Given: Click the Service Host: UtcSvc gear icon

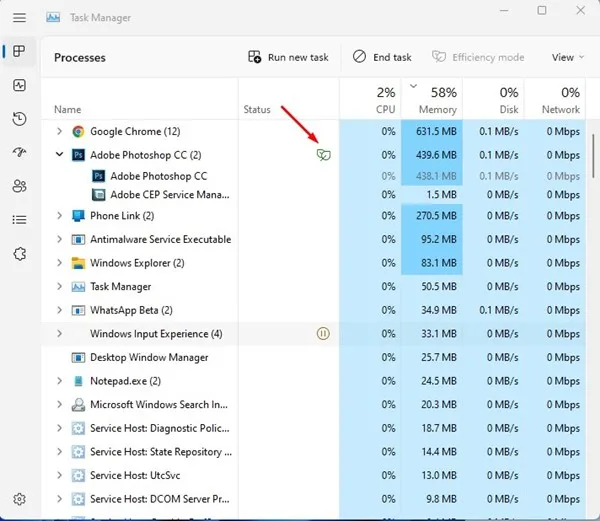Looking at the screenshot, I should click(x=78, y=475).
